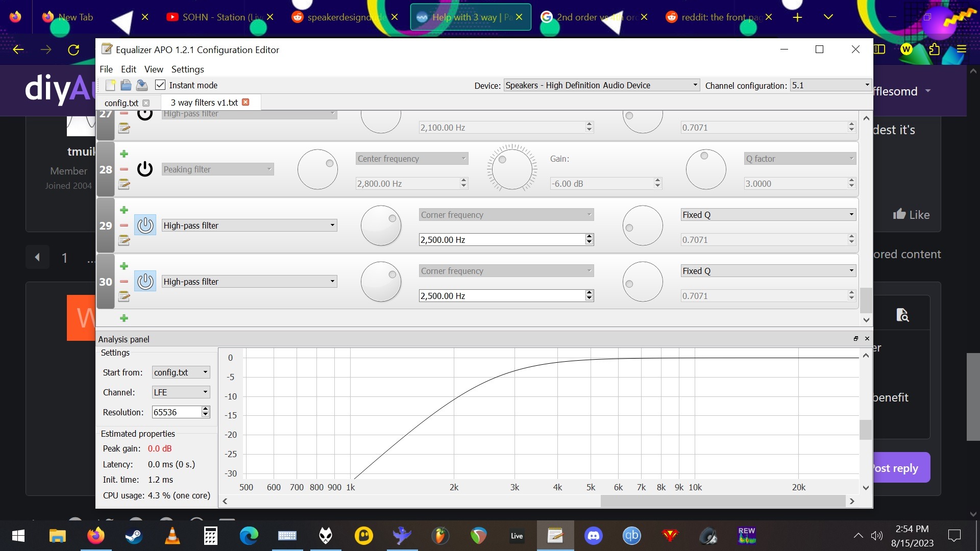
Task: Toggle power for filter row 29
Action: pos(145,225)
